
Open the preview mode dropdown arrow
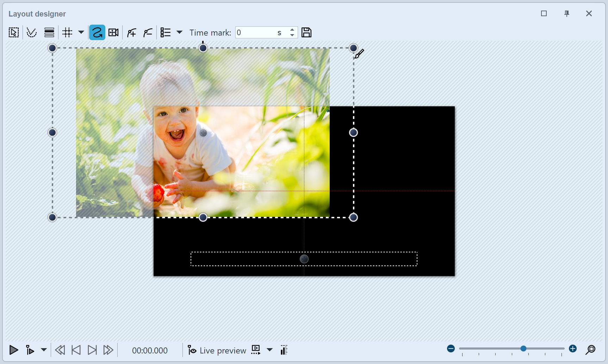click(x=269, y=350)
